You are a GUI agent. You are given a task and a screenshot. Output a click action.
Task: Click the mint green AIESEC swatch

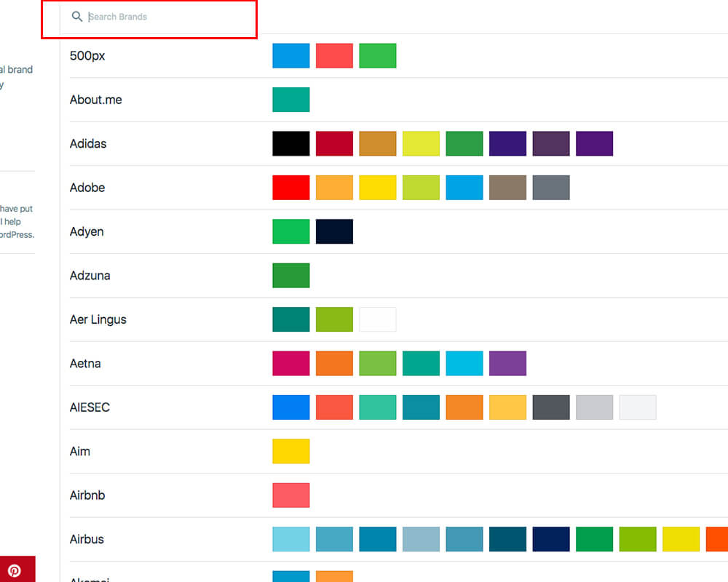tap(378, 407)
